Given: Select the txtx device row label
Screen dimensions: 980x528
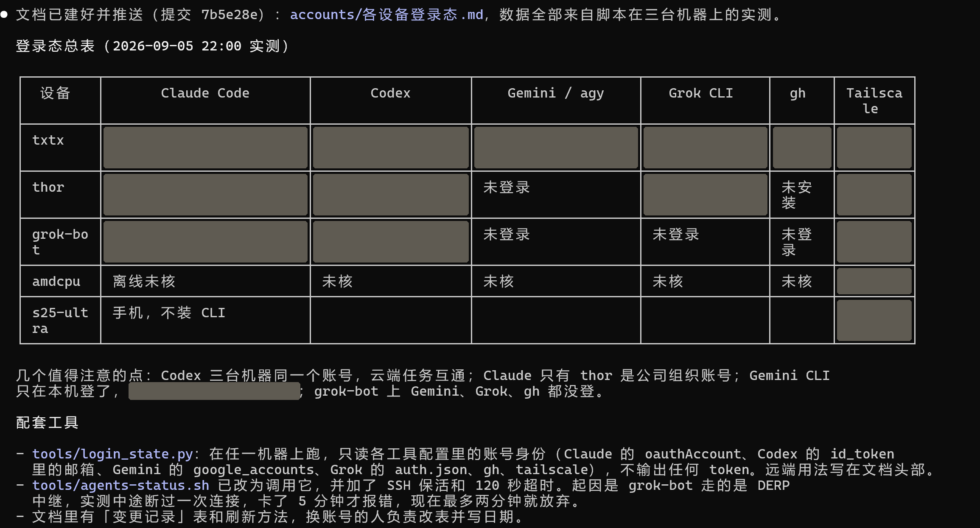Looking at the screenshot, I should tap(48, 140).
